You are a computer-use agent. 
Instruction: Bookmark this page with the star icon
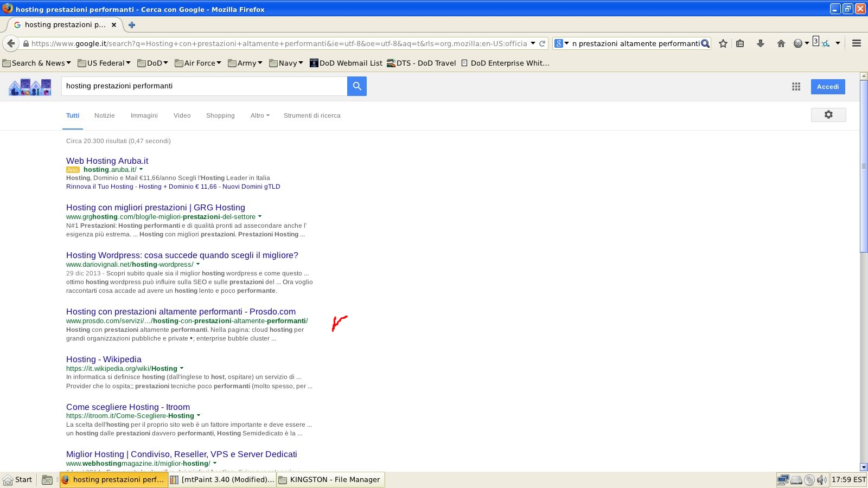723,43
